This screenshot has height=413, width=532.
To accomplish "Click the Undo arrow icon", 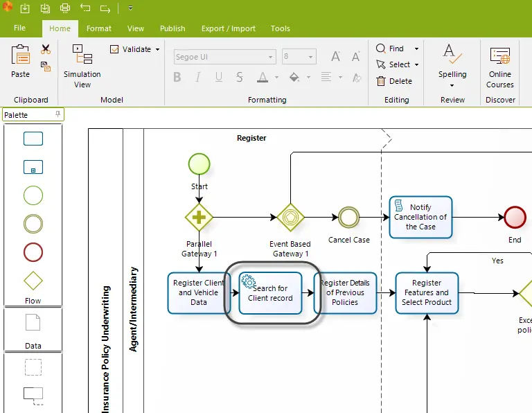I will [85, 8].
